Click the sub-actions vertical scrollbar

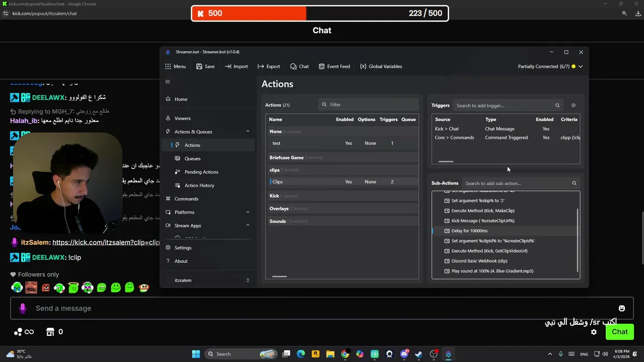[x=578, y=240]
